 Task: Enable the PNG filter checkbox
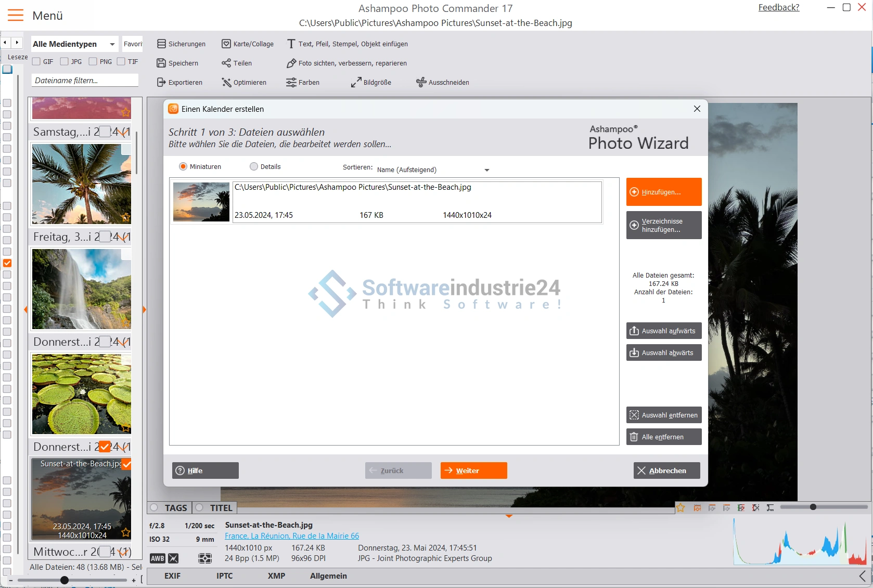(x=93, y=62)
